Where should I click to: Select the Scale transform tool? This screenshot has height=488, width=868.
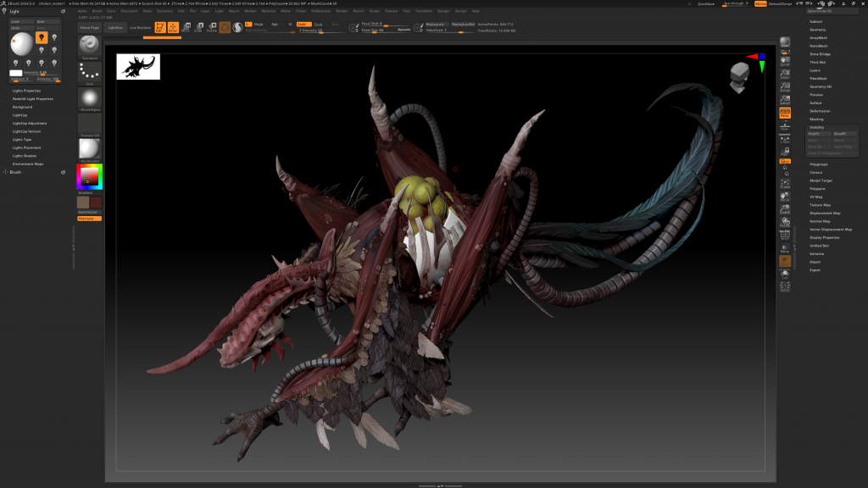(198, 27)
